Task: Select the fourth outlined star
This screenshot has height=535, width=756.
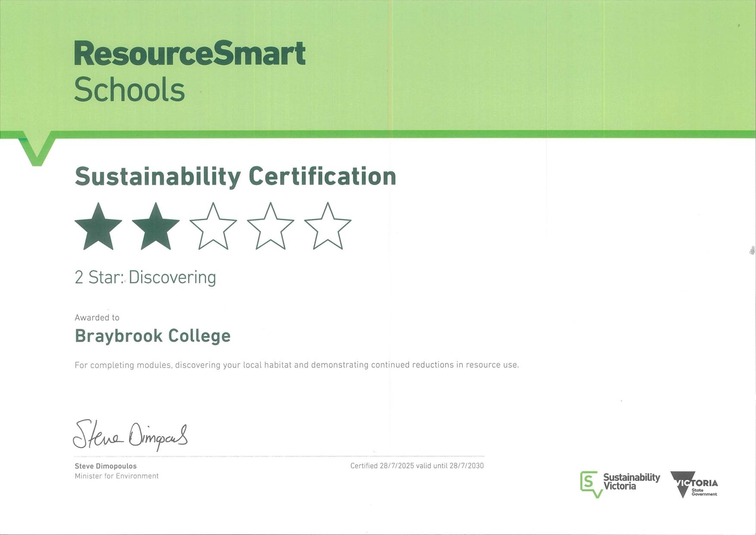Action: [270, 227]
